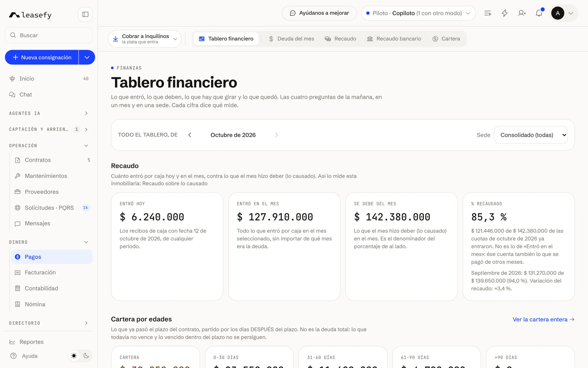Open Chat from the sidebar

(x=49, y=94)
